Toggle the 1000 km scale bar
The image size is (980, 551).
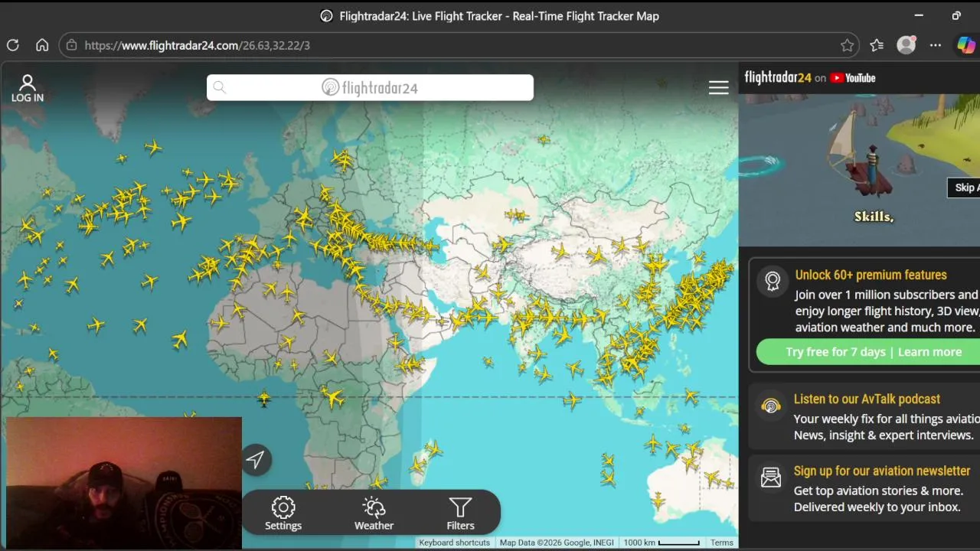[x=661, y=543]
